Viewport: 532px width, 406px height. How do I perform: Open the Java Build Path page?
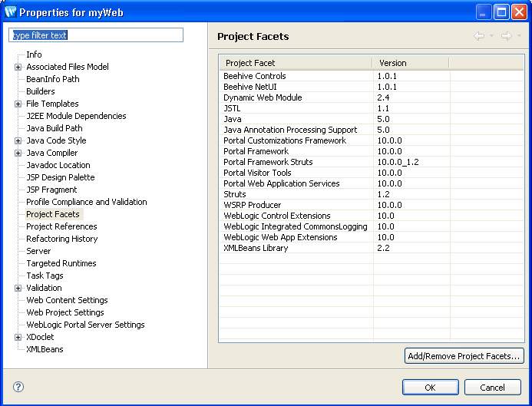click(55, 128)
